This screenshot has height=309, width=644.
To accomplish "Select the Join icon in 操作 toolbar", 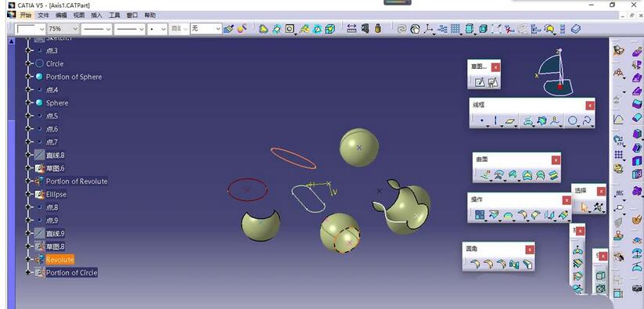I will 480,214.
